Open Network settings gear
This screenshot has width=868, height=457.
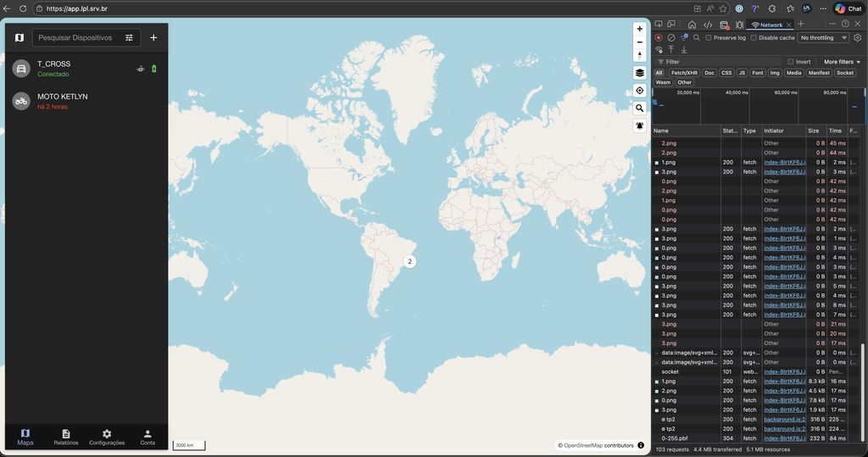858,37
